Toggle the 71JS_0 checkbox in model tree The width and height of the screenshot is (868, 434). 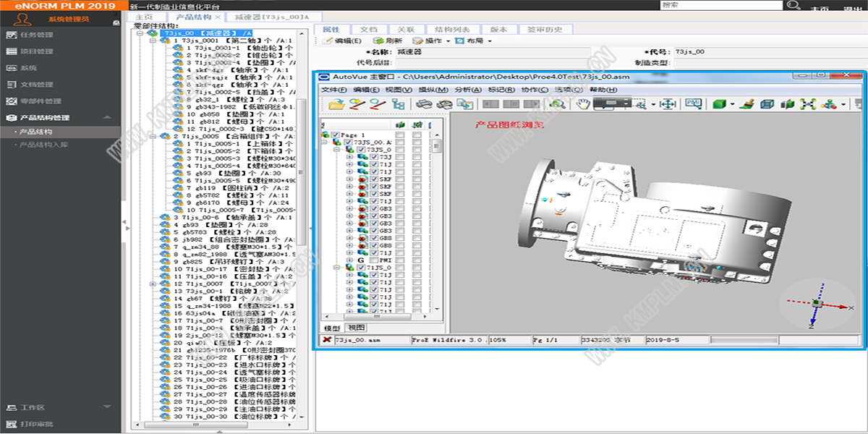coord(361,268)
